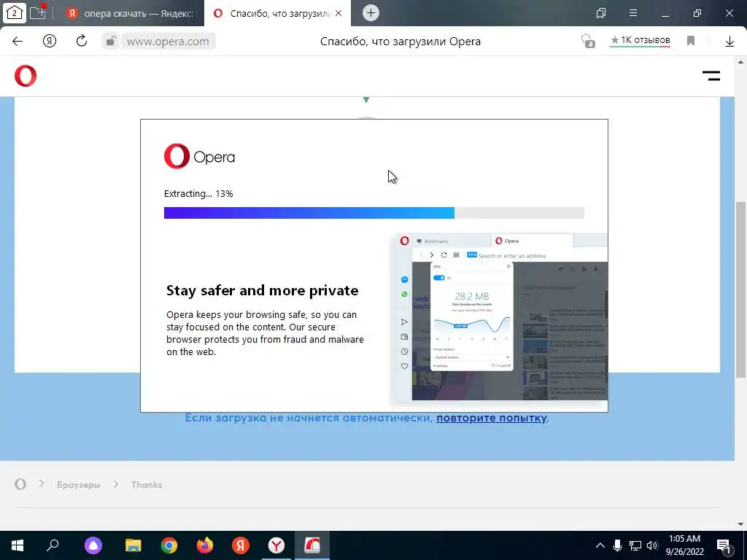747x560 pixels.
Task: Click page title 'Спасибо, что загрузили Opera'
Action: [x=400, y=42]
